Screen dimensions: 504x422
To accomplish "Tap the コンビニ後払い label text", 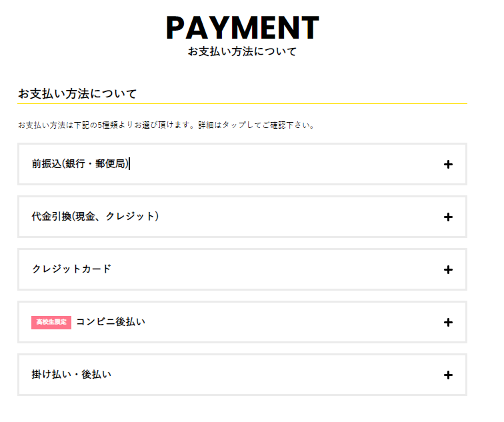I will pos(111,322).
